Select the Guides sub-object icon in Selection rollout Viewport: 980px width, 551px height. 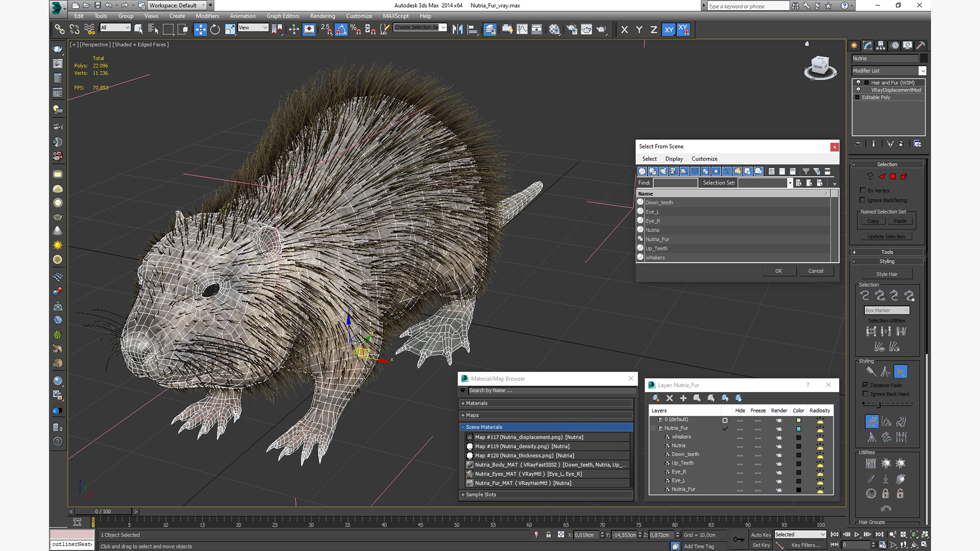coord(870,177)
